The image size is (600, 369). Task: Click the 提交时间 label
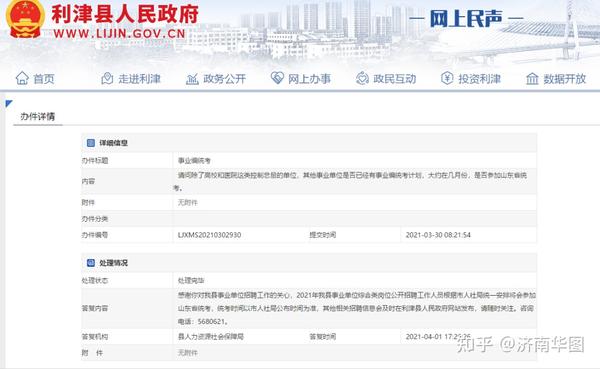[323, 235]
